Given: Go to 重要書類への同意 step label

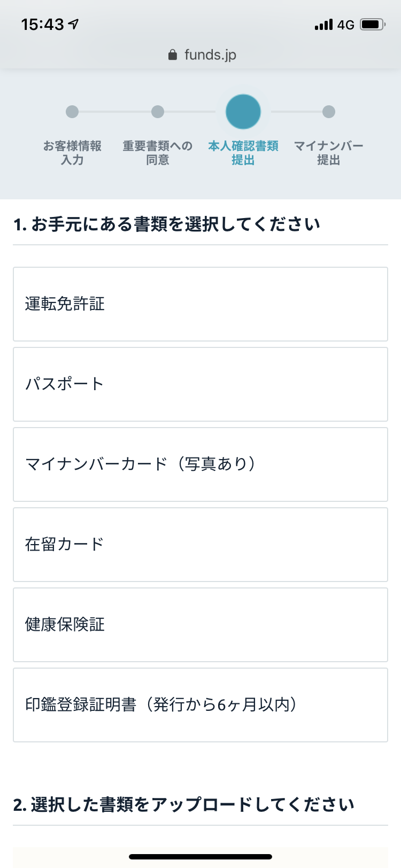Looking at the screenshot, I should point(158,153).
